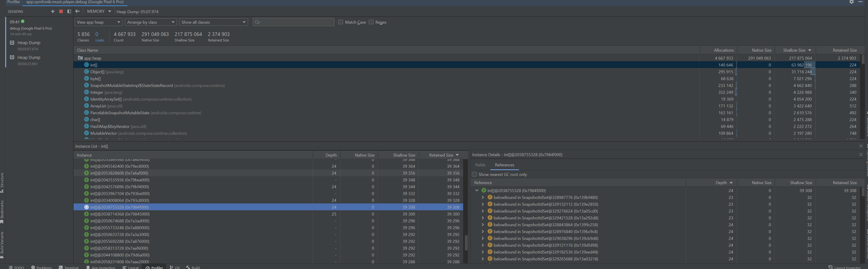Enable Regex checkbox

point(371,22)
